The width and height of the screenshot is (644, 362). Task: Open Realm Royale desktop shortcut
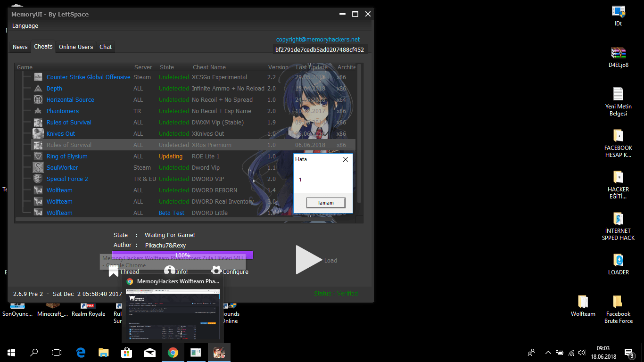click(x=88, y=310)
